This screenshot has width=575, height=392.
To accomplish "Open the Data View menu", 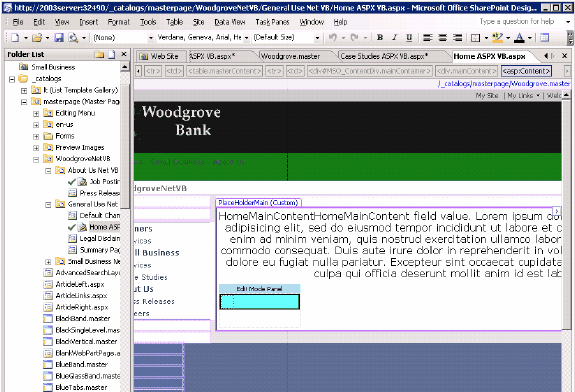I will pos(230,22).
